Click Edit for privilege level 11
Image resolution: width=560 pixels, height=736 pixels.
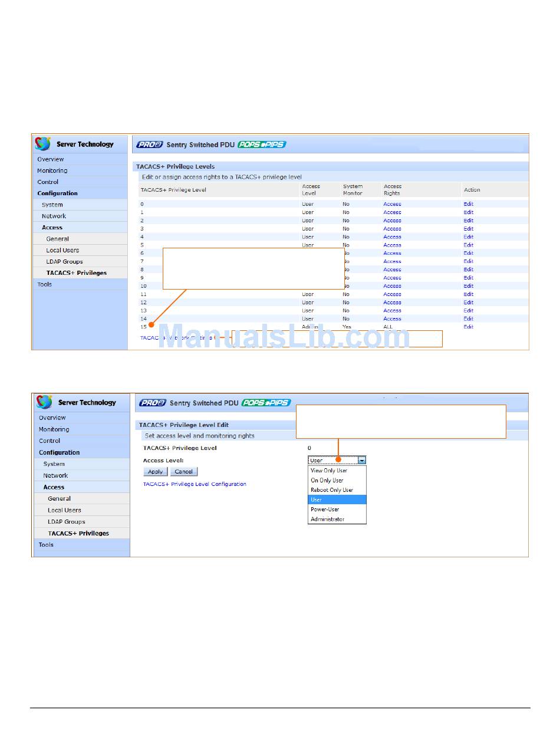pos(469,294)
